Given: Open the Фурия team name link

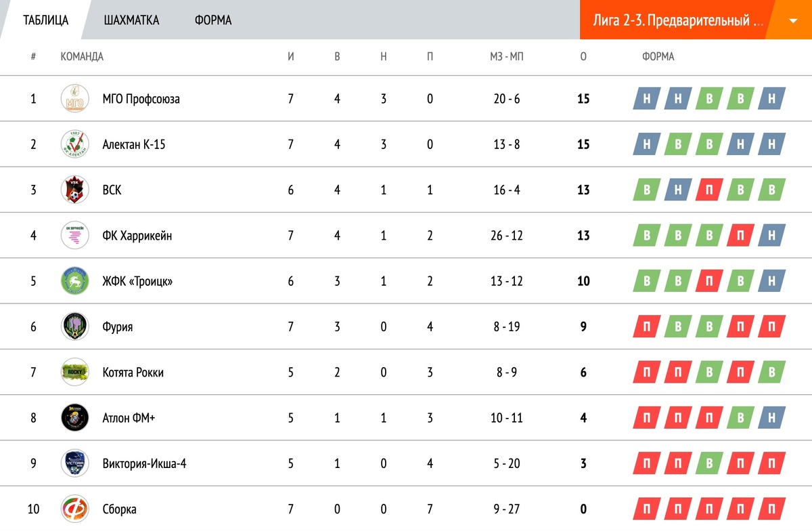Looking at the screenshot, I should [118, 326].
